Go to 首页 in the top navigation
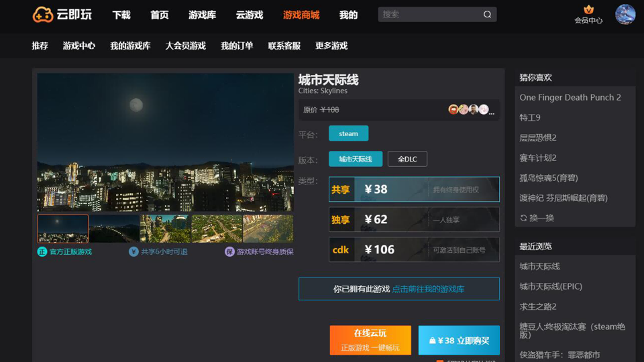Screen dimensions: 644x362 [160, 15]
